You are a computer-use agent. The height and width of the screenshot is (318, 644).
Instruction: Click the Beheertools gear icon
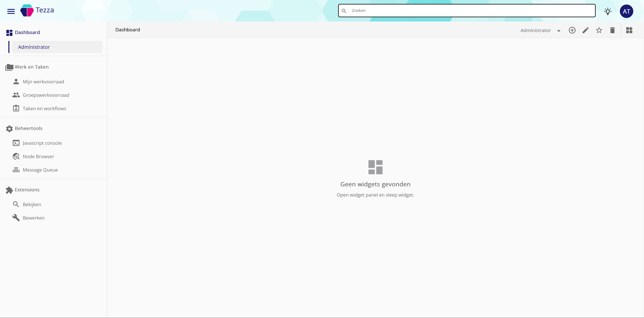click(9, 129)
